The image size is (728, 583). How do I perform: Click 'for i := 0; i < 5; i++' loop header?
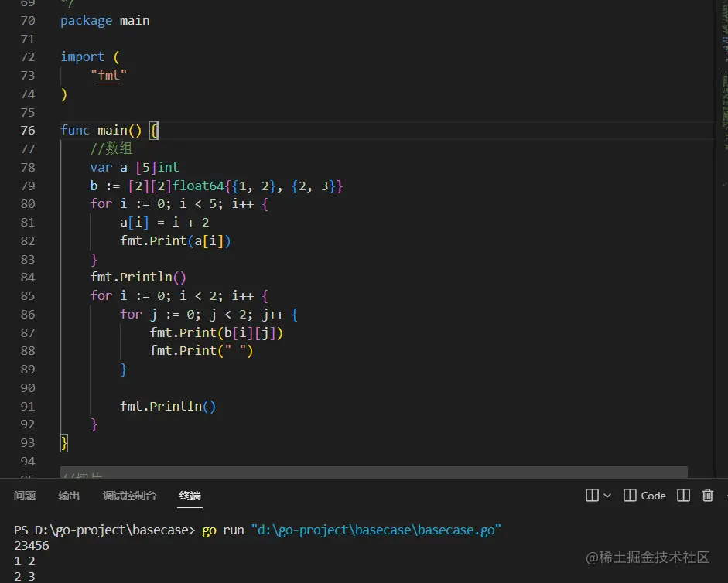point(172,204)
